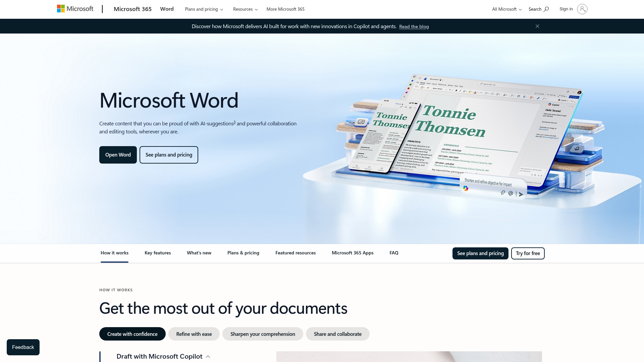Open the Resources dropdown
Viewport: 644px width, 362px height.
pos(245,9)
